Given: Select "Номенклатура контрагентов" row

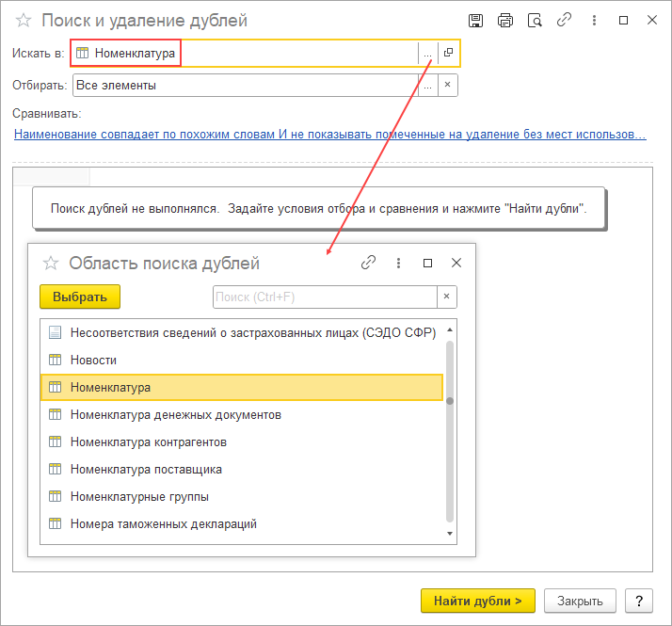Looking at the screenshot, I should pyautogui.click(x=242, y=442).
